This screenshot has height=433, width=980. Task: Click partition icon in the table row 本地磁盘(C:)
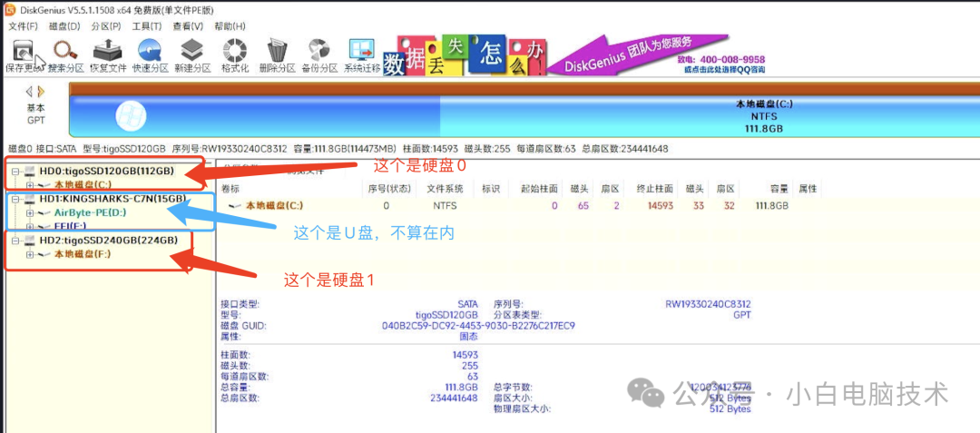coord(236,205)
